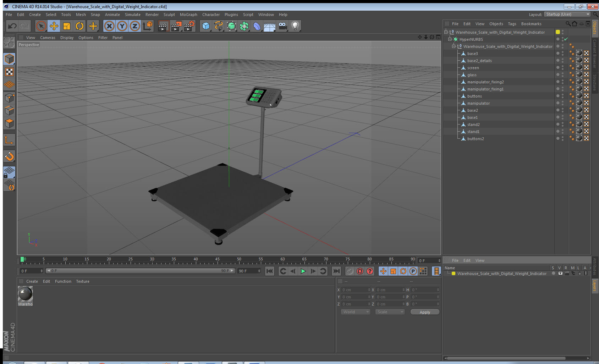599x364 pixels.
Task: Activate the Scale tool in top toolbar
Action: [67, 26]
